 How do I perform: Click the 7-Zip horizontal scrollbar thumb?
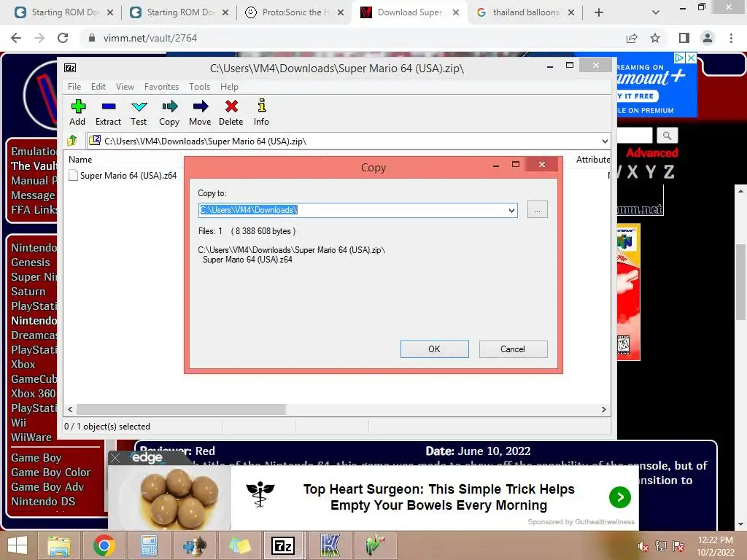tap(181, 409)
